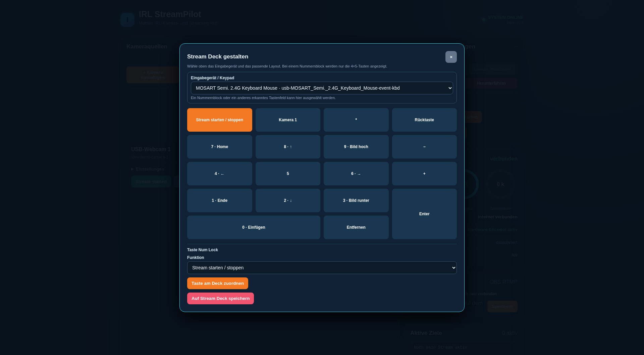Pick the minus keypad key

coord(424,147)
